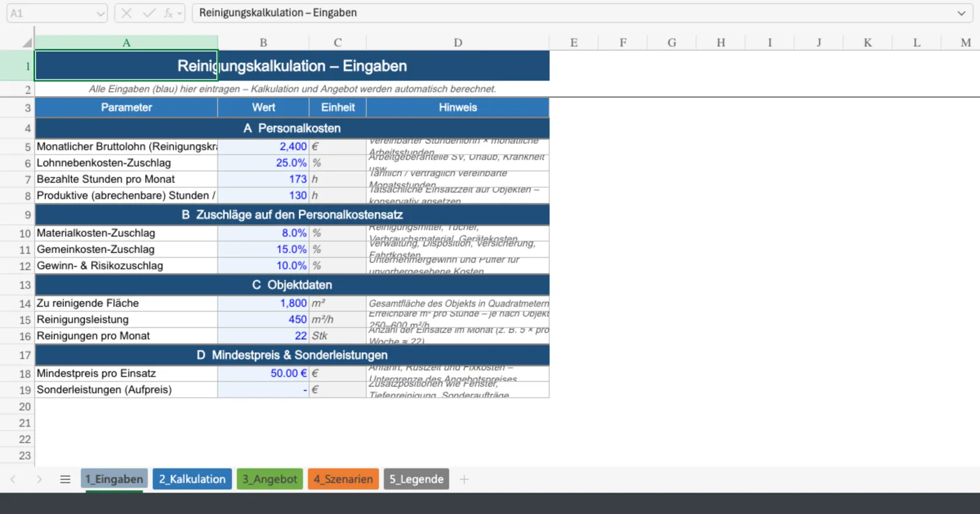Go to next sheet tab arrow
Viewport: 980px width, 514px height.
(39, 479)
